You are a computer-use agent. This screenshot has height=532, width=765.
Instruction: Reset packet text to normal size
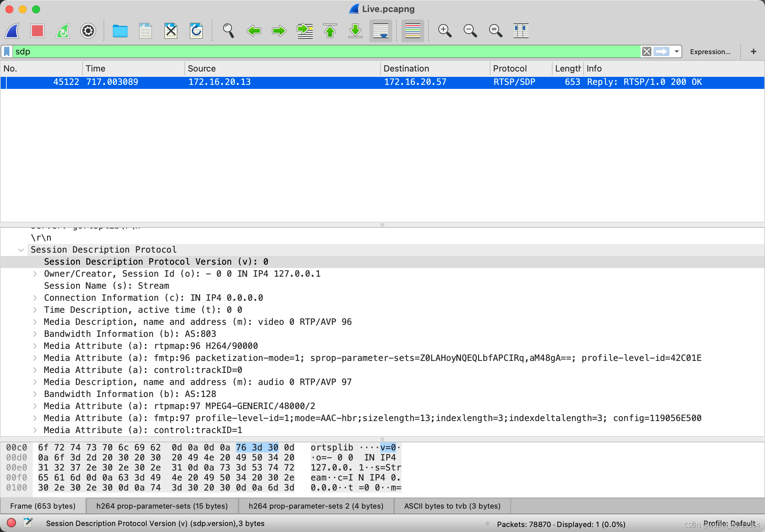click(495, 31)
